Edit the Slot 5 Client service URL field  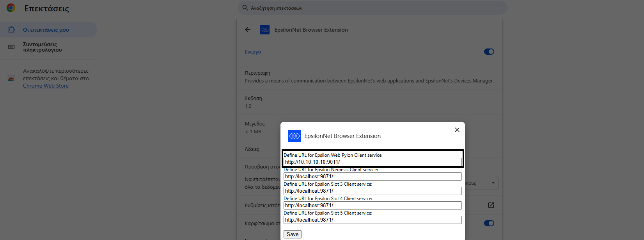point(373,220)
